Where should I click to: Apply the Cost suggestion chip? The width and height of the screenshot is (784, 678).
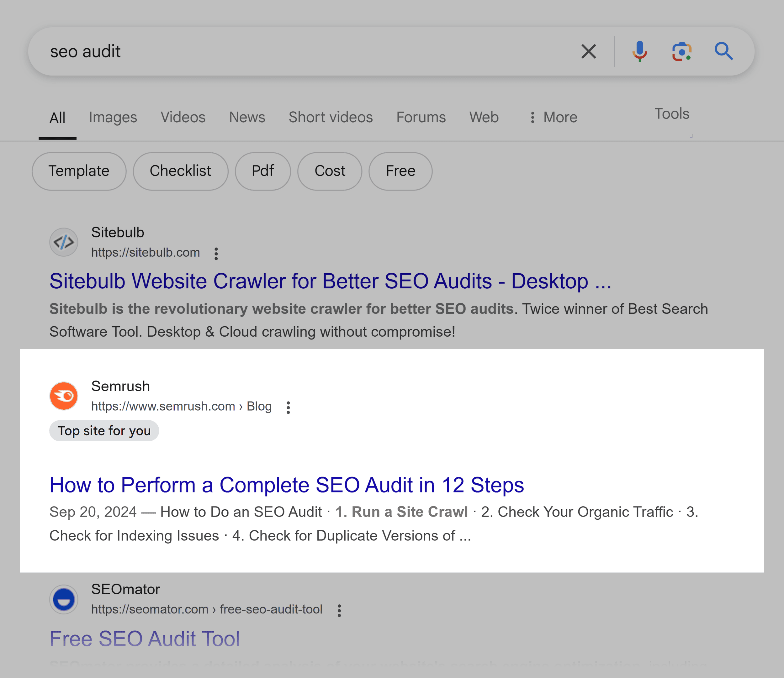tap(330, 171)
